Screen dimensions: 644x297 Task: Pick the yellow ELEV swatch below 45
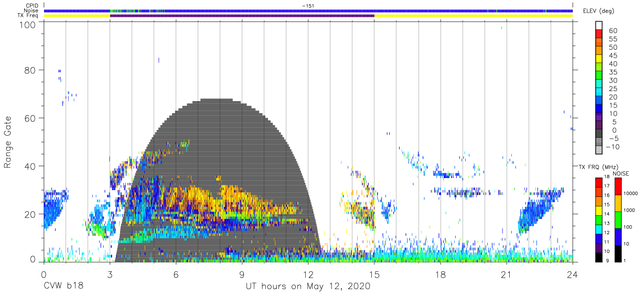(x=600, y=60)
